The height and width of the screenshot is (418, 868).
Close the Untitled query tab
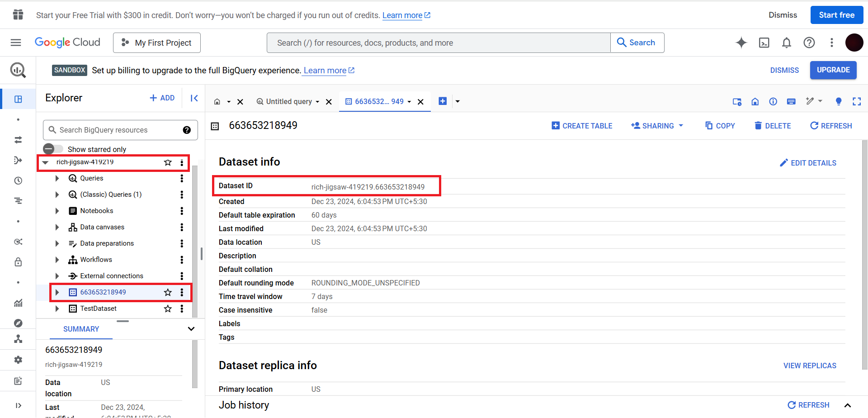coord(329,102)
